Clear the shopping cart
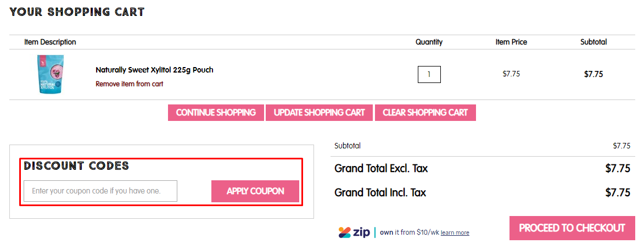 pyautogui.click(x=425, y=113)
